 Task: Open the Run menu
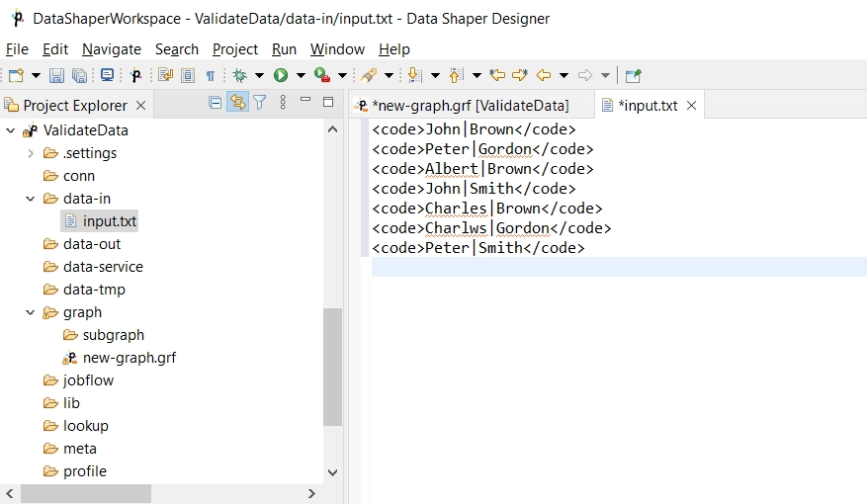(x=284, y=49)
